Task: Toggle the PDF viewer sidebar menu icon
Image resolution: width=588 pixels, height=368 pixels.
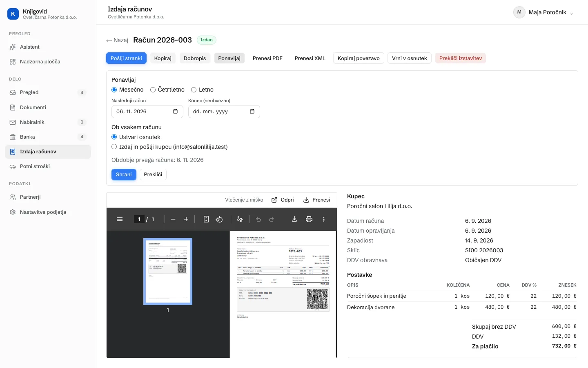Action: 120,219
